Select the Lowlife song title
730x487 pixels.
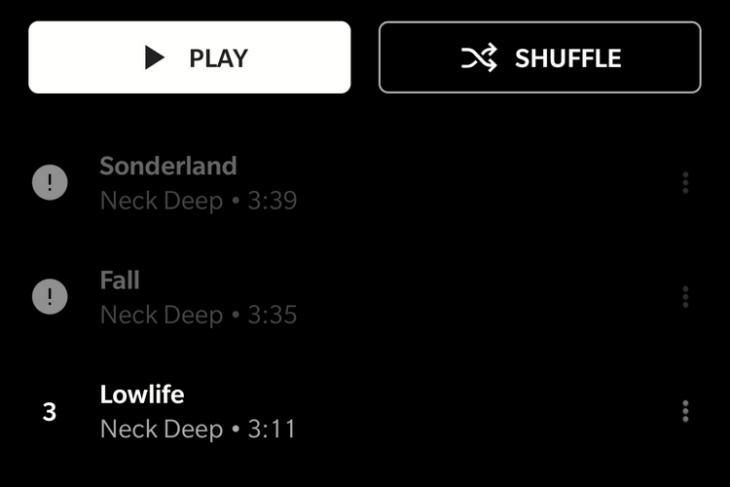(142, 395)
